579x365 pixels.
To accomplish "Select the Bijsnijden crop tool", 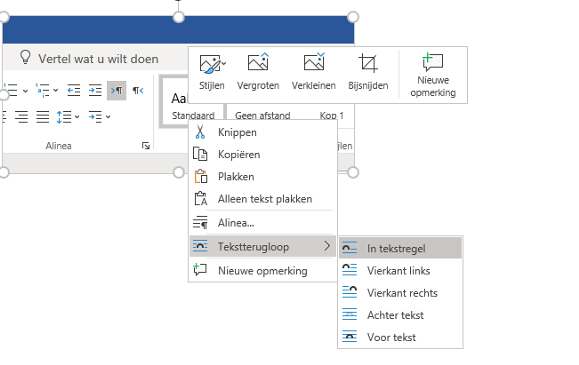I will pos(368,72).
